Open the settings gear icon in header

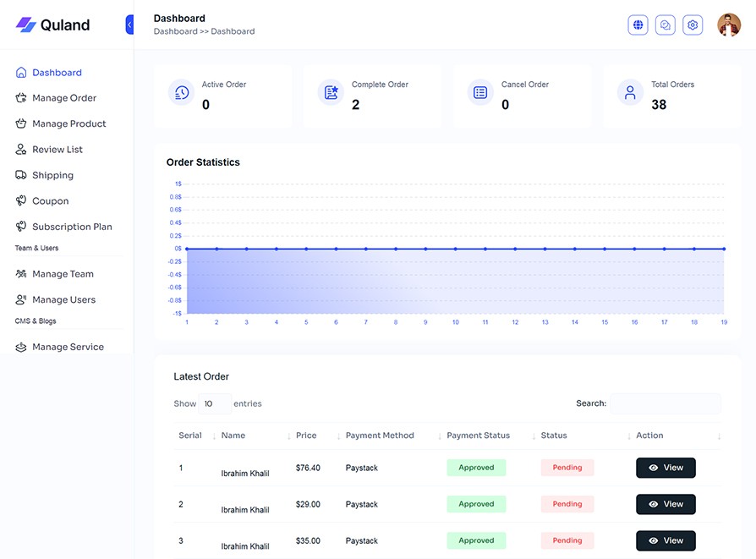[693, 25]
